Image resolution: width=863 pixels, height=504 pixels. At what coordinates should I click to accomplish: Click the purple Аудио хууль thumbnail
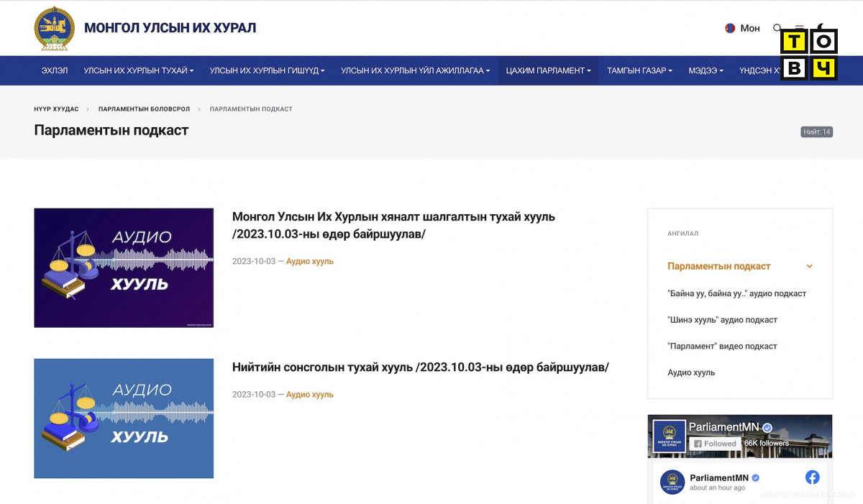124,267
